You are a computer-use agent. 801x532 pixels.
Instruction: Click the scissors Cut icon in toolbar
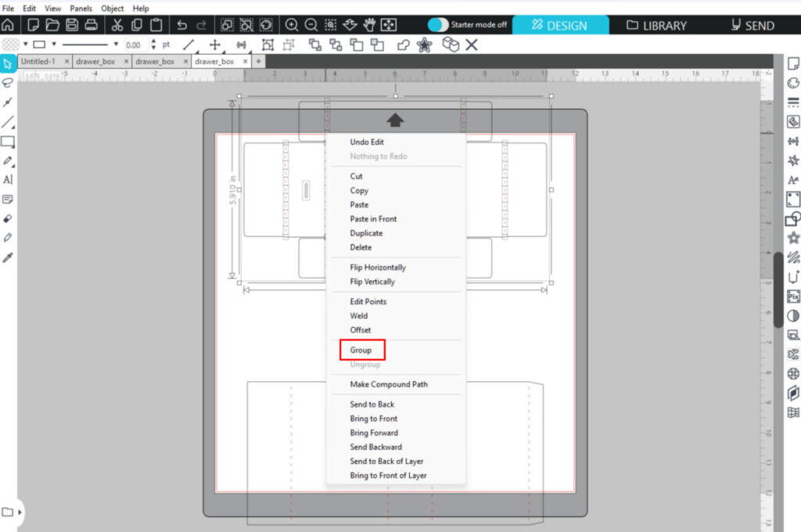pyautogui.click(x=117, y=25)
